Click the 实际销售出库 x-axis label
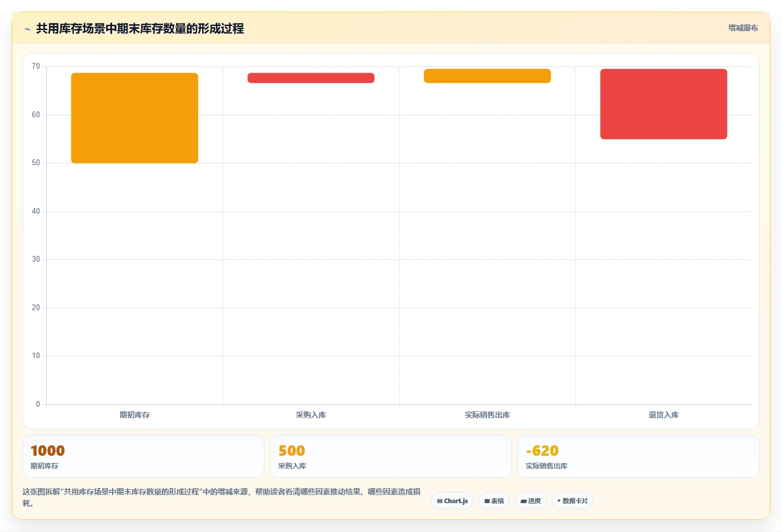Image resolution: width=782 pixels, height=532 pixels. 487,415
